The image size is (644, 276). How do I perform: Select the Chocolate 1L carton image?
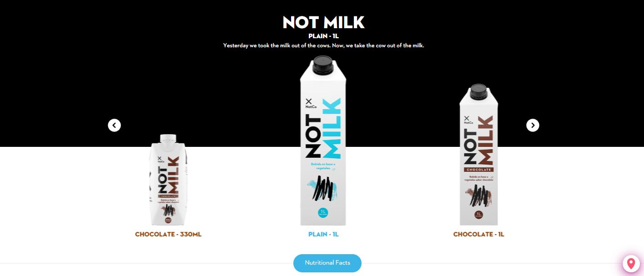coord(478,155)
